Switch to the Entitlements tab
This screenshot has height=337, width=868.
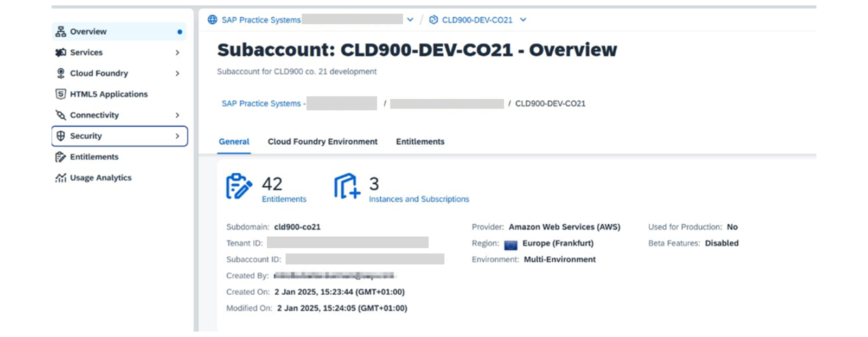tap(420, 141)
